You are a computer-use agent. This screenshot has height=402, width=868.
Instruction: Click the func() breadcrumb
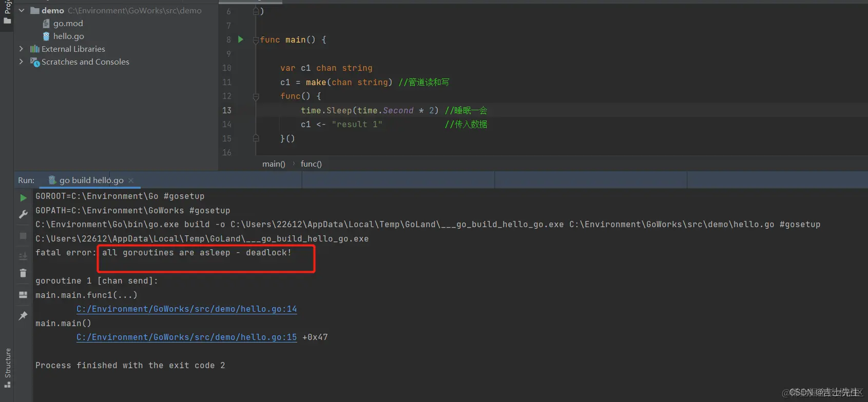coord(311,164)
